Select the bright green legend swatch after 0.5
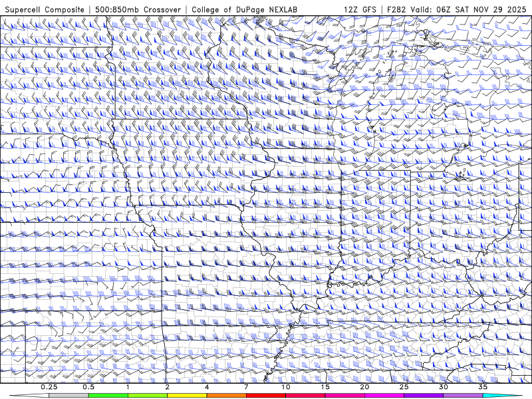The height and width of the screenshot is (399, 532). [x=108, y=396]
